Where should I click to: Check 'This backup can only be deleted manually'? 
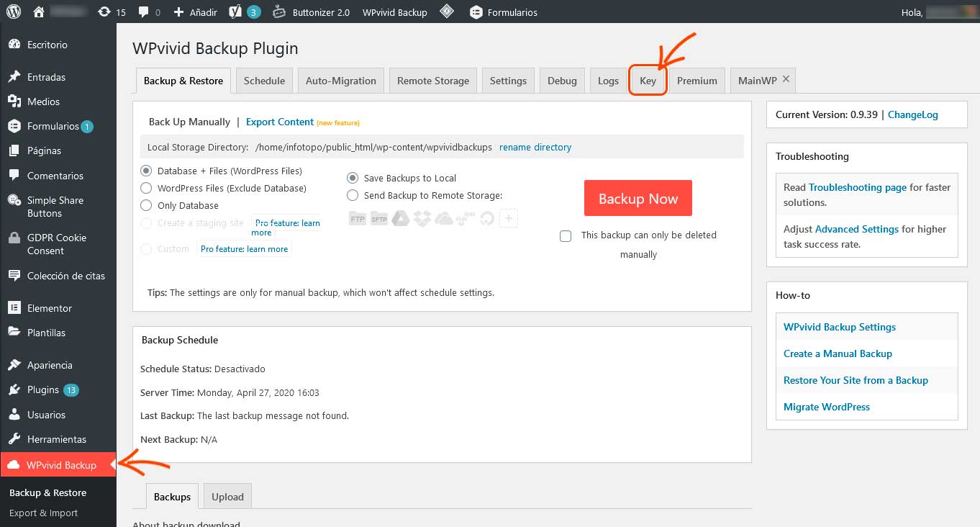click(x=566, y=236)
